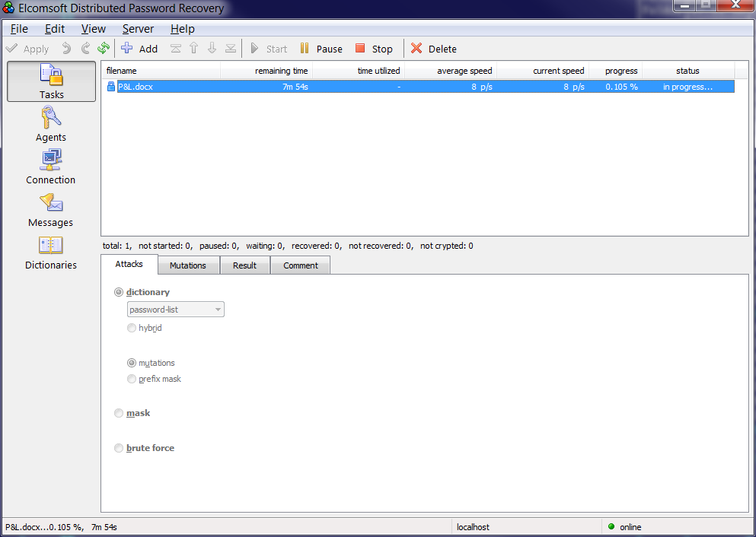Viewport: 756px width, 537px height.
Task: Select the brute force radio button
Action: coord(119,448)
